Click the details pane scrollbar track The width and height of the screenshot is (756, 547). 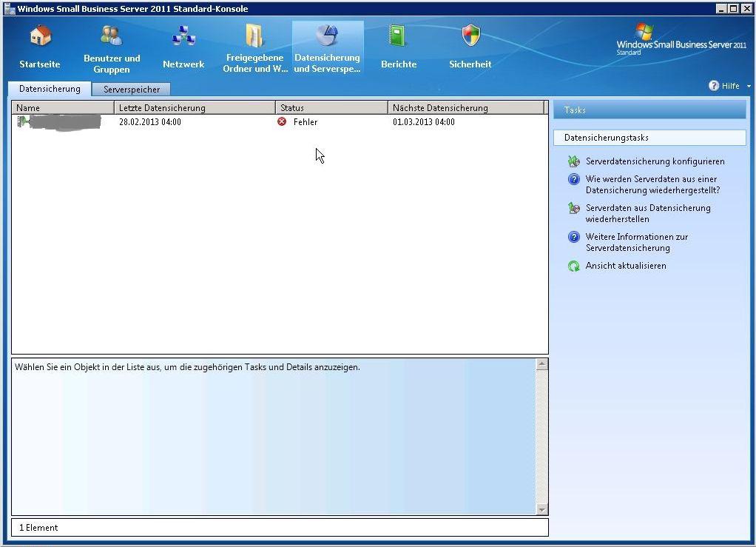pos(542,437)
